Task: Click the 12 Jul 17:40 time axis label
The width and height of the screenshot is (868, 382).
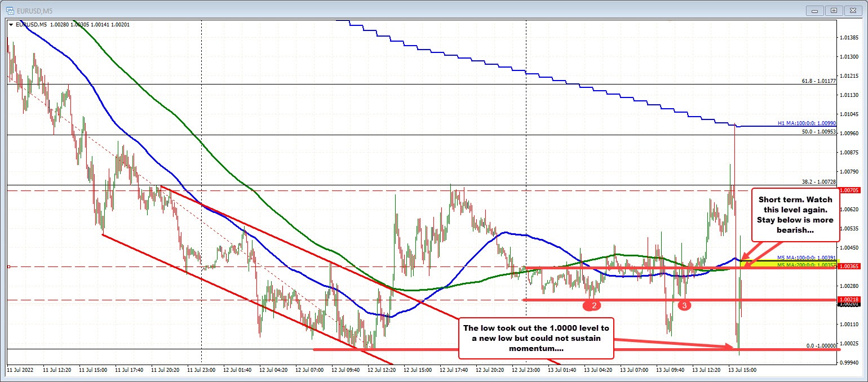Action: tap(454, 370)
